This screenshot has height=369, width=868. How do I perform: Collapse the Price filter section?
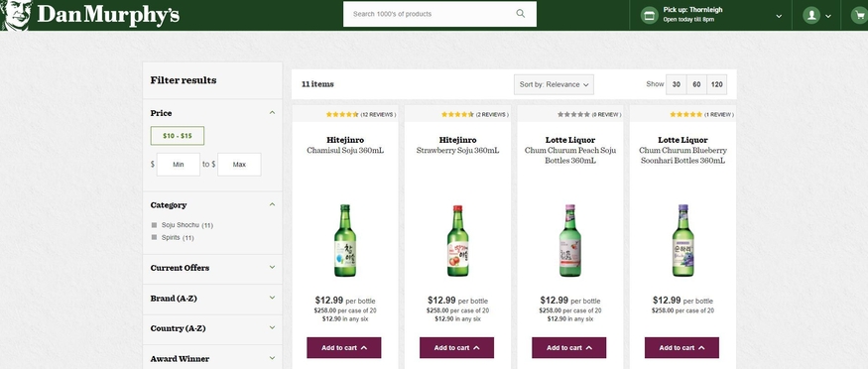[272, 113]
